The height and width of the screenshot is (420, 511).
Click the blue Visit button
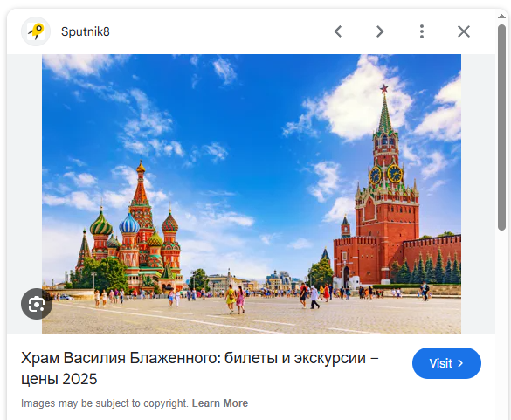click(446, 363)
